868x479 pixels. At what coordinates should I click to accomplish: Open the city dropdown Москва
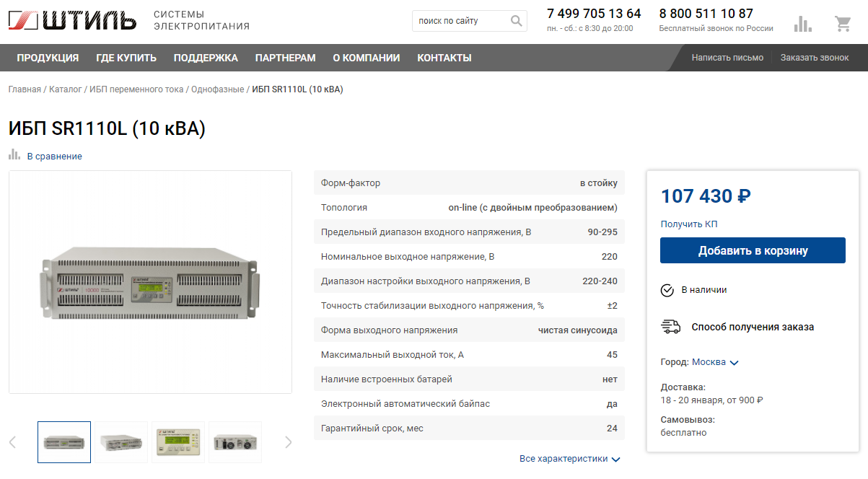[715, 362]
